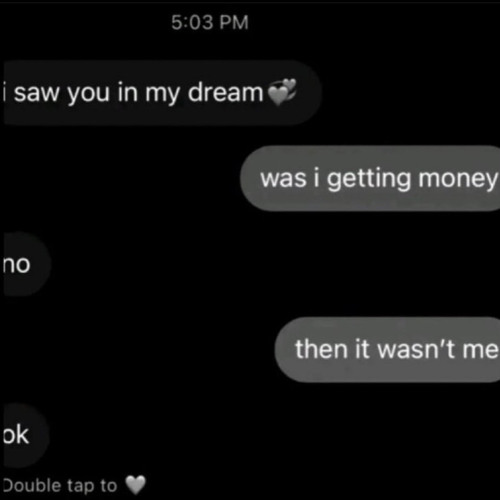Select the 'then it wasn't me' sent bubble
500x500 pixels.
387,350
